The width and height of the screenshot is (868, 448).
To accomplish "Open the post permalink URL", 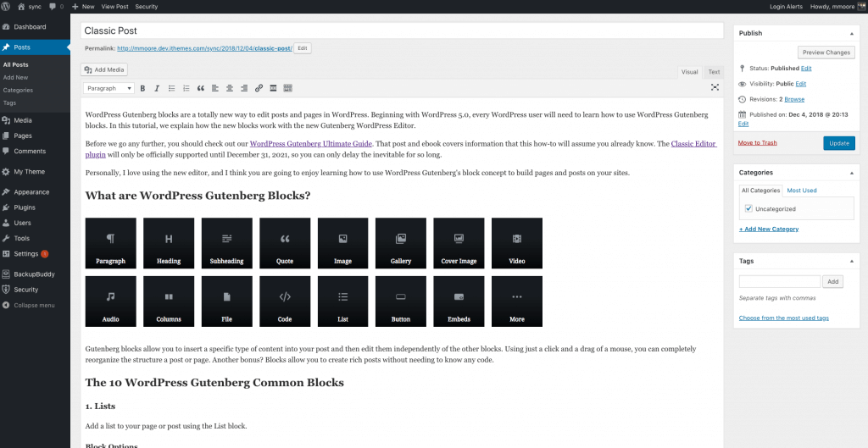I will pos(204,48).
